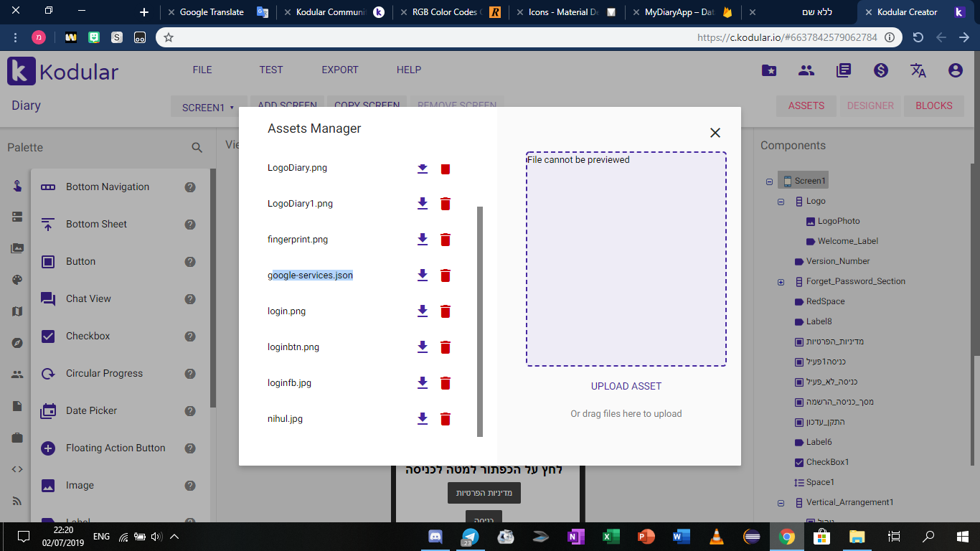Expand the Forget_Password_Section tree node

pos(781,281)
